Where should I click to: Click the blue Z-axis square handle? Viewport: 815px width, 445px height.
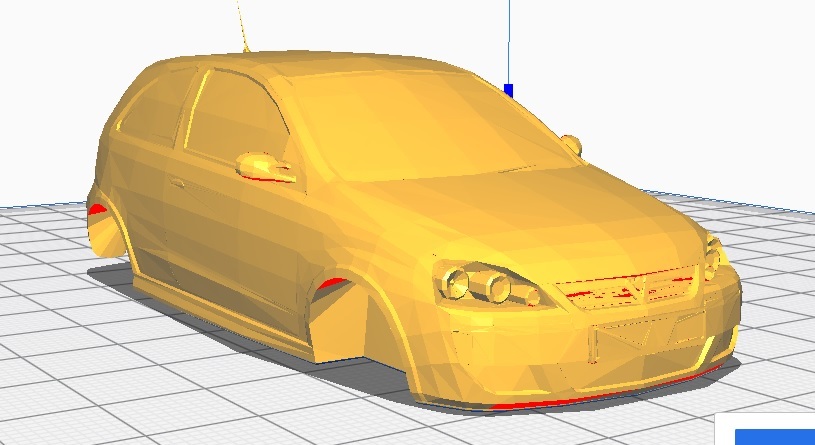coord(508,90)
